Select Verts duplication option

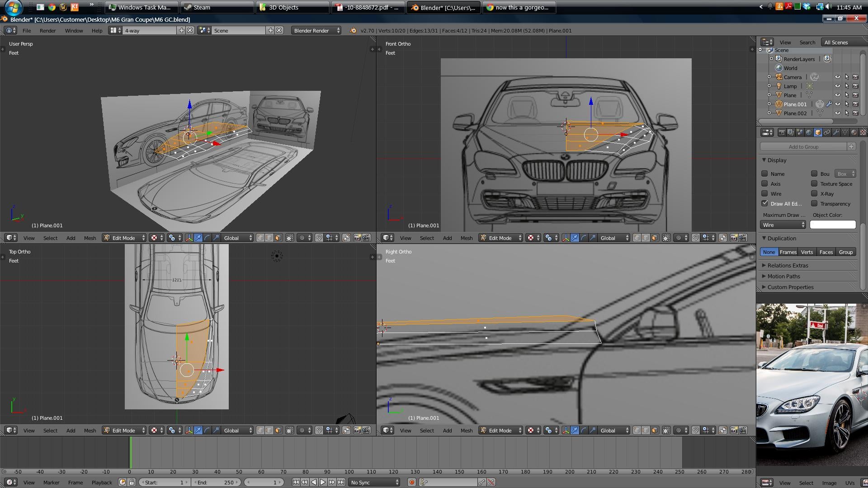807,252
